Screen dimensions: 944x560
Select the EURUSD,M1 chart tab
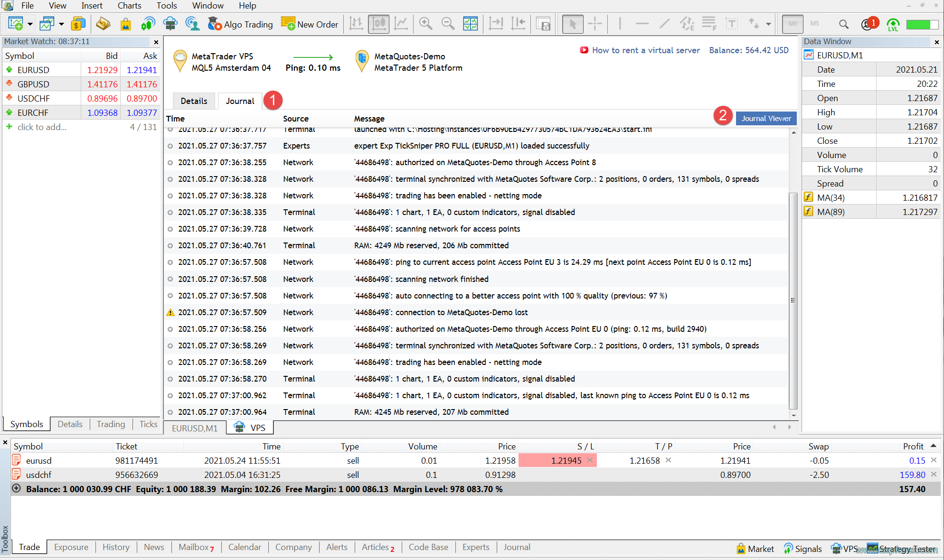[195, 428]
